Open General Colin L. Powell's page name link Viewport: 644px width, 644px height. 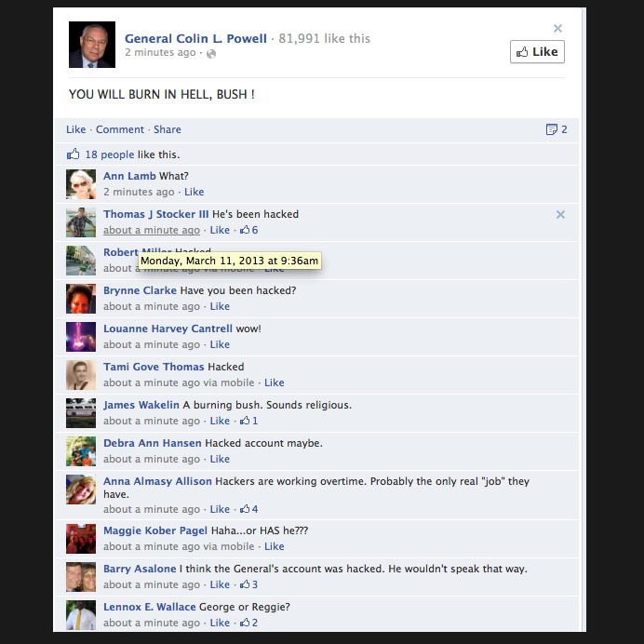click(x=196, y=38)
